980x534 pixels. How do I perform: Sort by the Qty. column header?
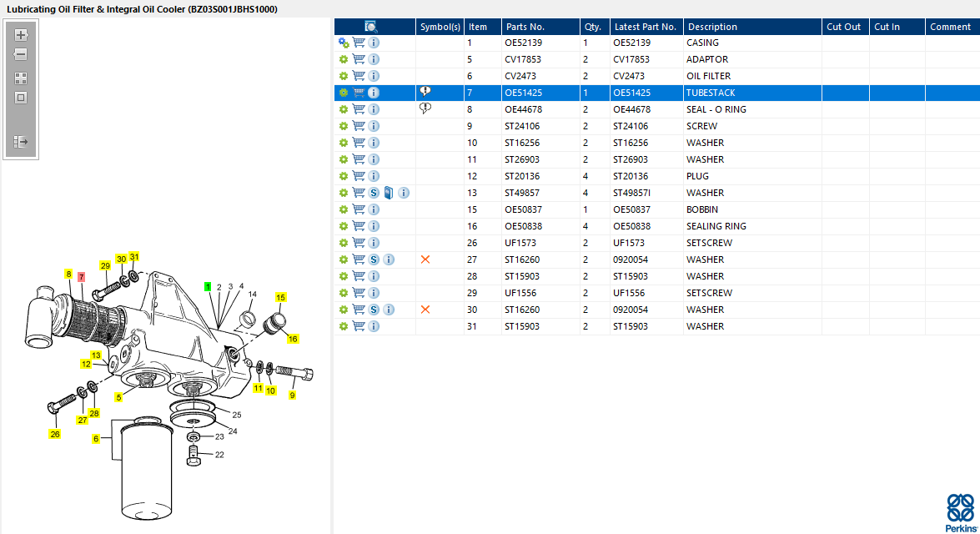click(595, 26)
